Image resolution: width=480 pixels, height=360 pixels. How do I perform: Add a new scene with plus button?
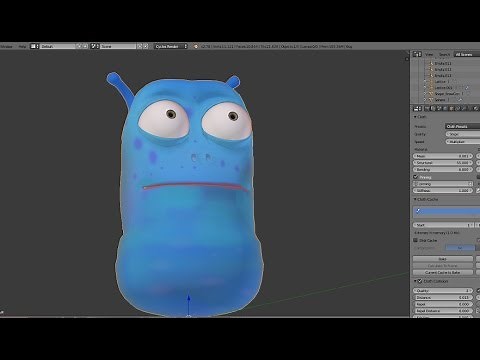click(x=140, y=46)
